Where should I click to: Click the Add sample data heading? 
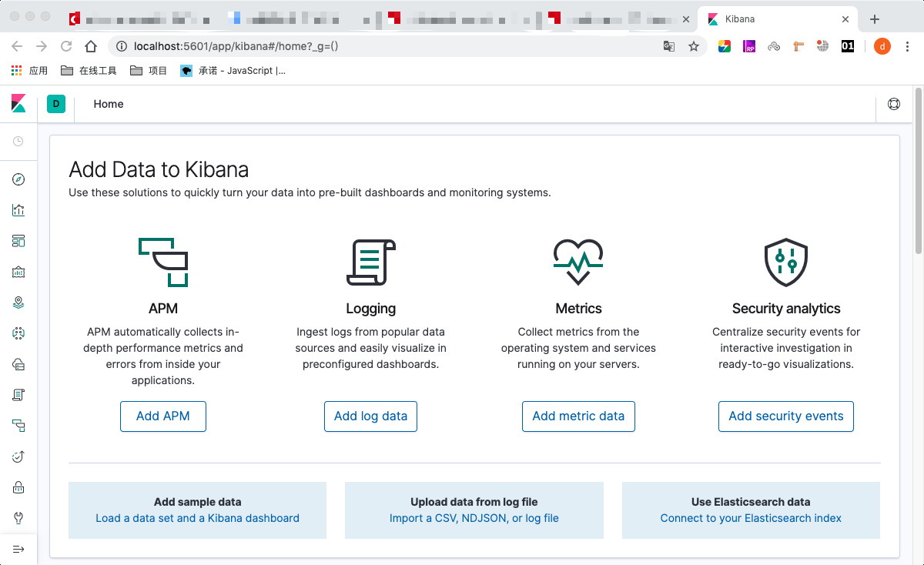click(x=197, y=502)
